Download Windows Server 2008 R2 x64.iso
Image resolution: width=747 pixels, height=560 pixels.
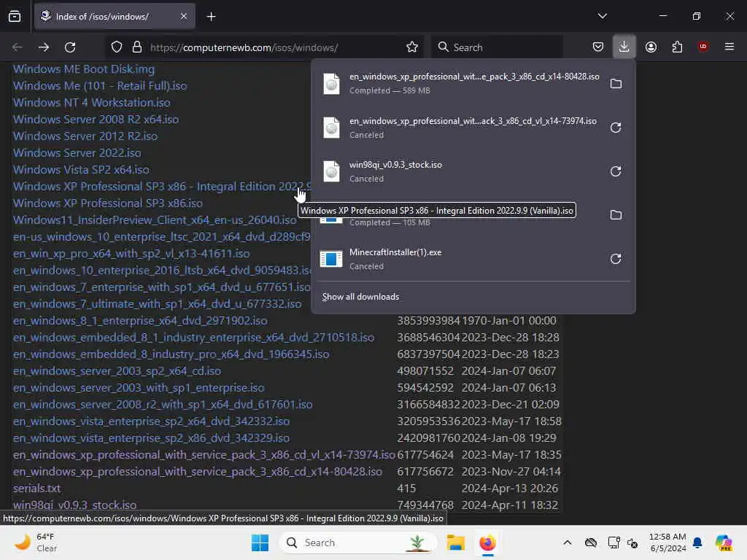(96, 119)
